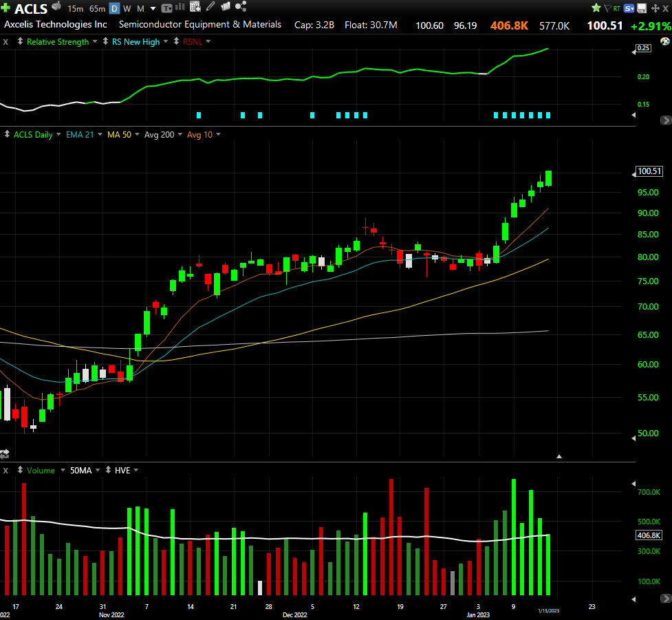Click the 100.51 price marker on axis
This screenshot has width=672, height=620.
click(649, 171)
